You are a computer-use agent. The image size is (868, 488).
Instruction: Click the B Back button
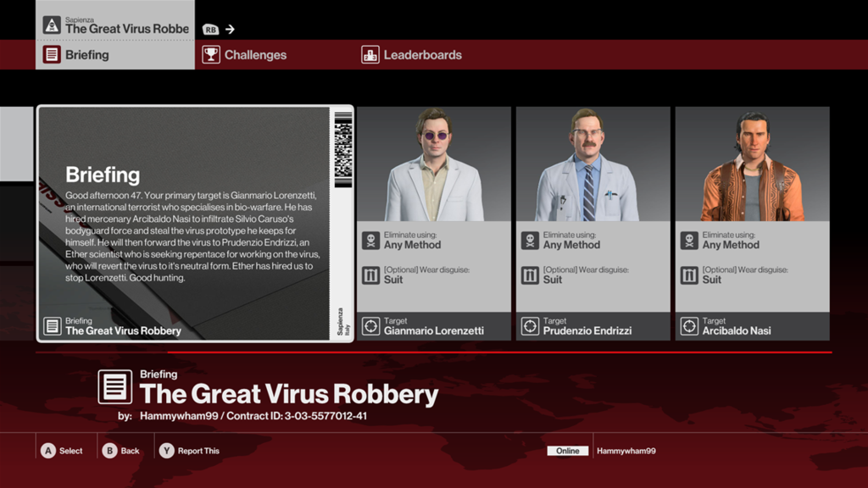pos(120,451)
